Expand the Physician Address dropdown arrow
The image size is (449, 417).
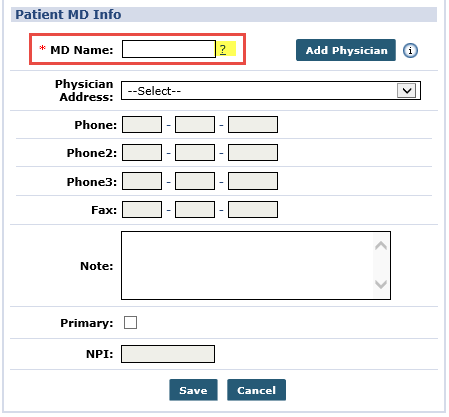click(x=407, y=90)
